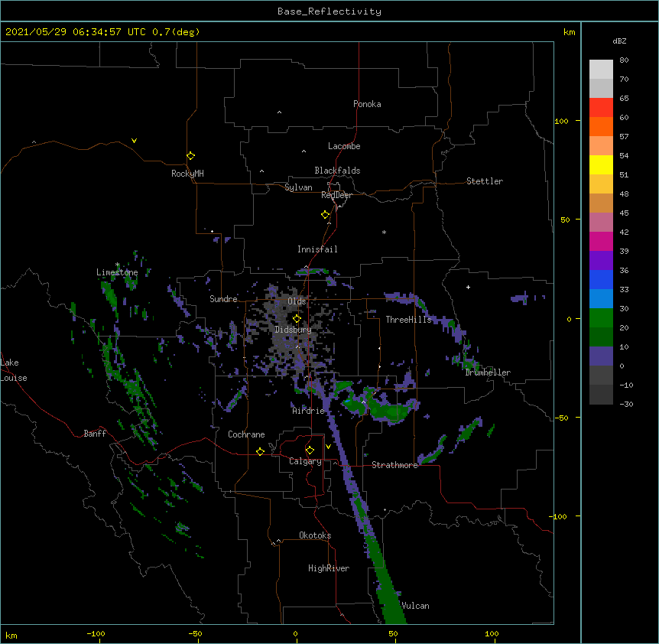
Task: Click the white asterisk above Limestone label
Action: 117,265
